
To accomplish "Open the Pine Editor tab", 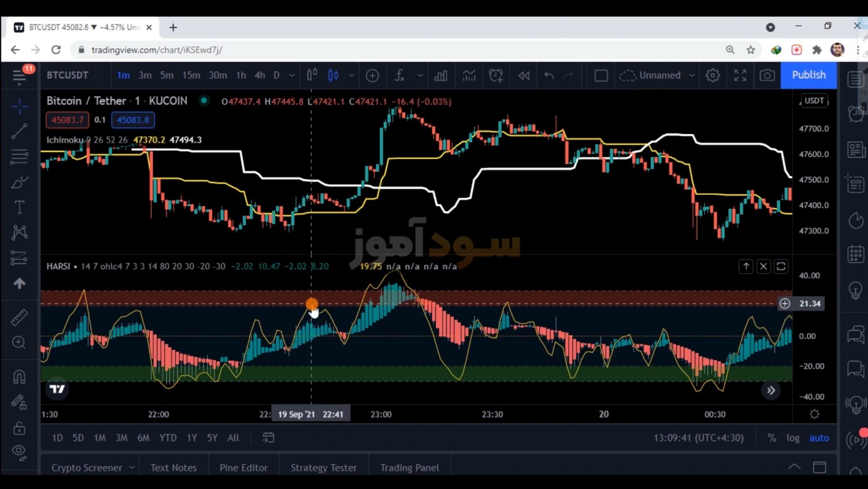I will point(244,467).
